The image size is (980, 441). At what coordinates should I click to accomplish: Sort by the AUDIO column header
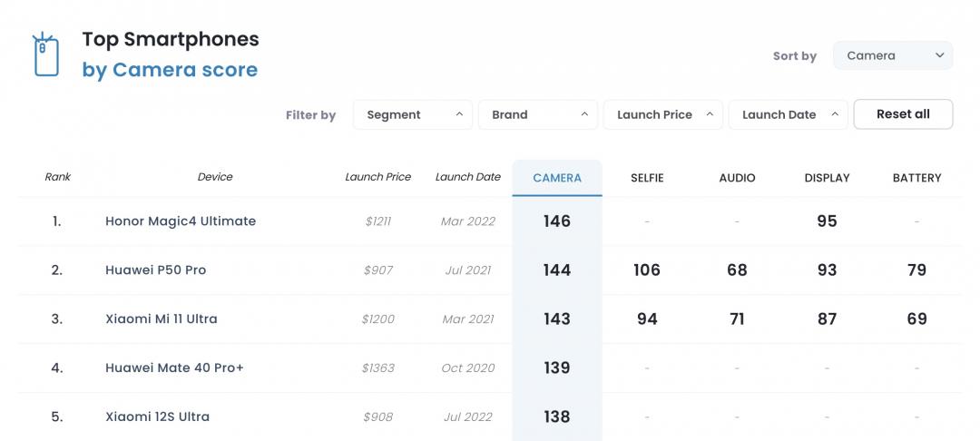click(737, 178)
